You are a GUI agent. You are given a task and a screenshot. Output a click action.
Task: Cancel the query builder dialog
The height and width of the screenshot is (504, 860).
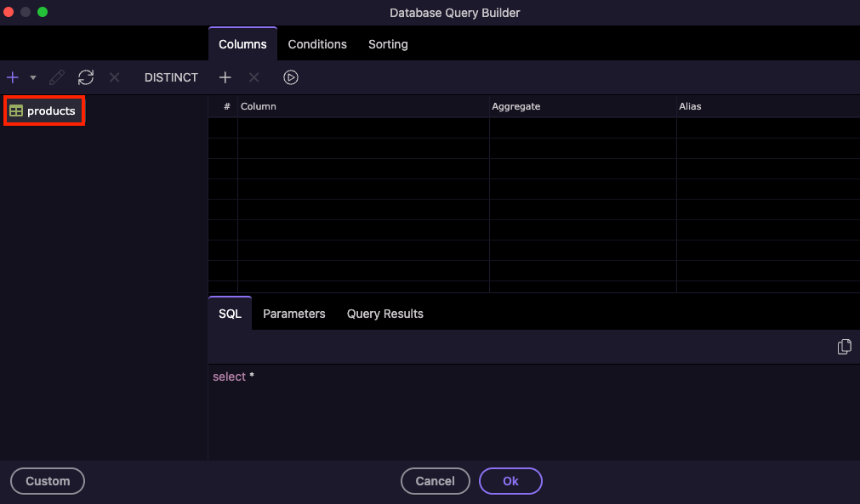(435, 481)
